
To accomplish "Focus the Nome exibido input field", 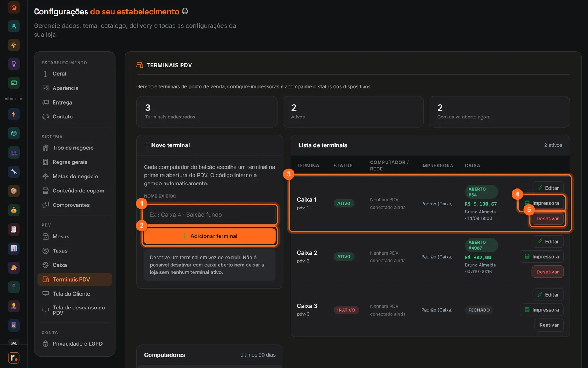I will tap(209, 215).
